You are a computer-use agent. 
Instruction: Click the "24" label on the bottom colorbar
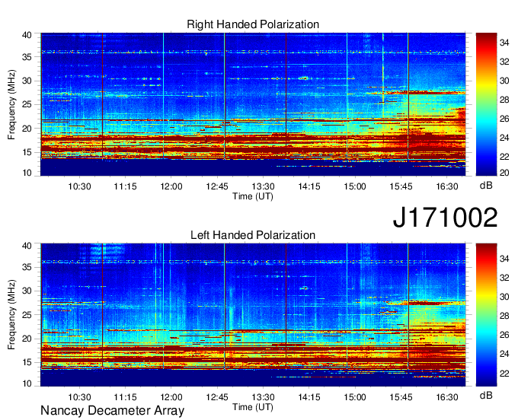504,354
